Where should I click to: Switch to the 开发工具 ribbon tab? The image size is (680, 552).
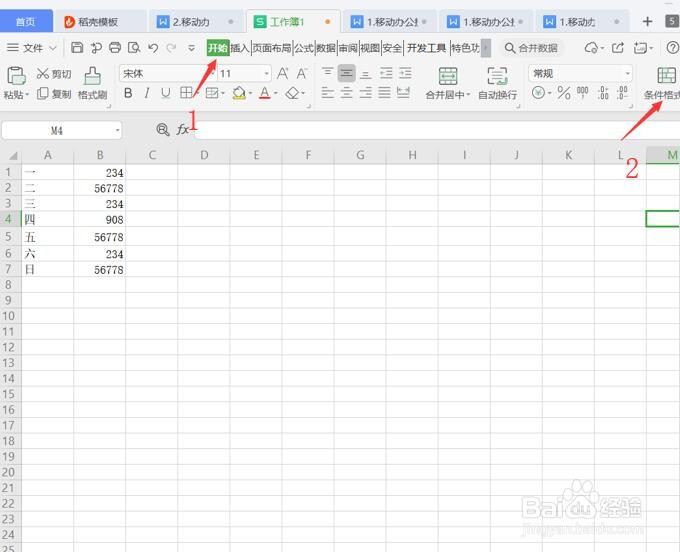[x=426, y=48]
